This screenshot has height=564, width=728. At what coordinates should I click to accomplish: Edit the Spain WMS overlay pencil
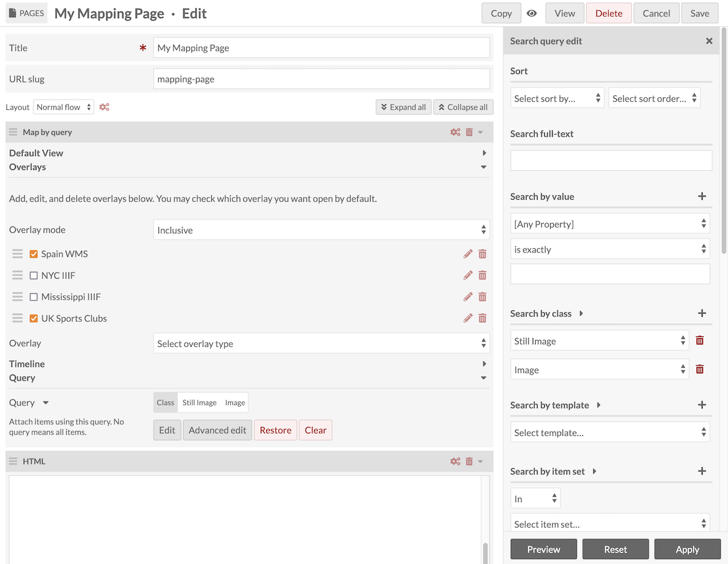tap(468, 254)
